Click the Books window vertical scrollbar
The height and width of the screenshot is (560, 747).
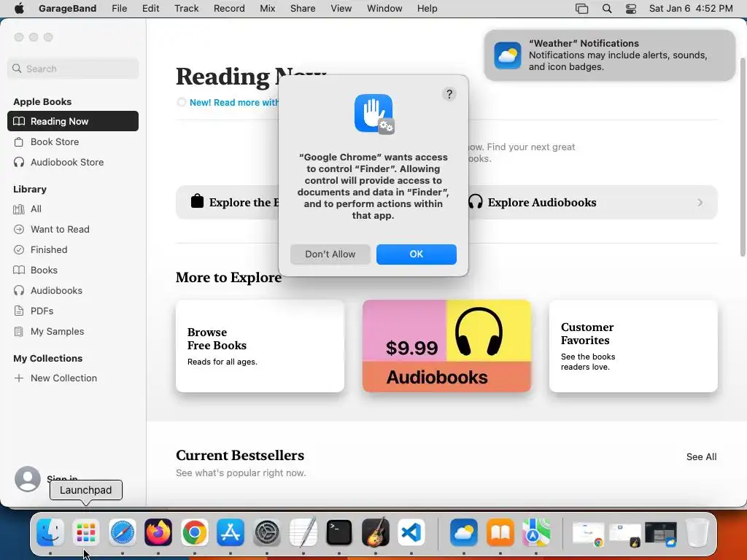pyautogui.click(x=742, y=157)
